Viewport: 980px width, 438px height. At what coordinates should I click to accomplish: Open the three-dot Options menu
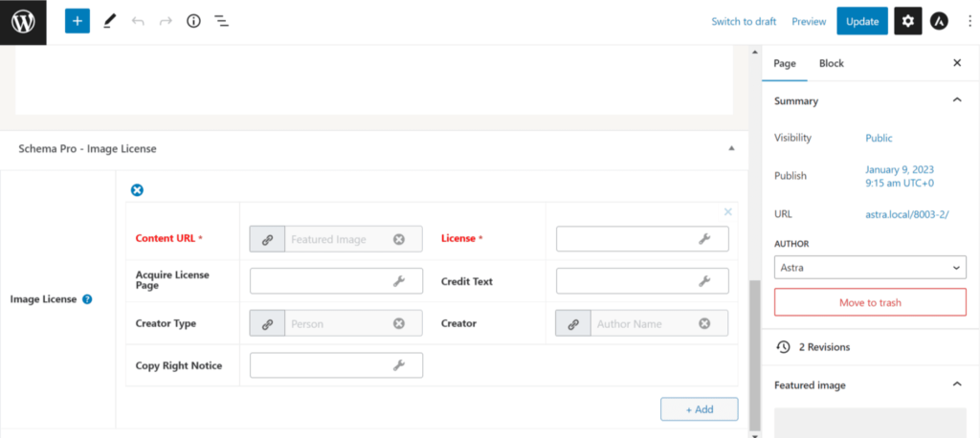coord(969,21)
